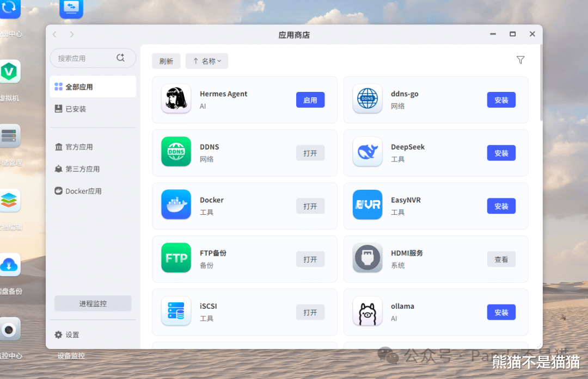Click the 进程监控 button
The image size is (588, 379).
(x=93, y=303)
